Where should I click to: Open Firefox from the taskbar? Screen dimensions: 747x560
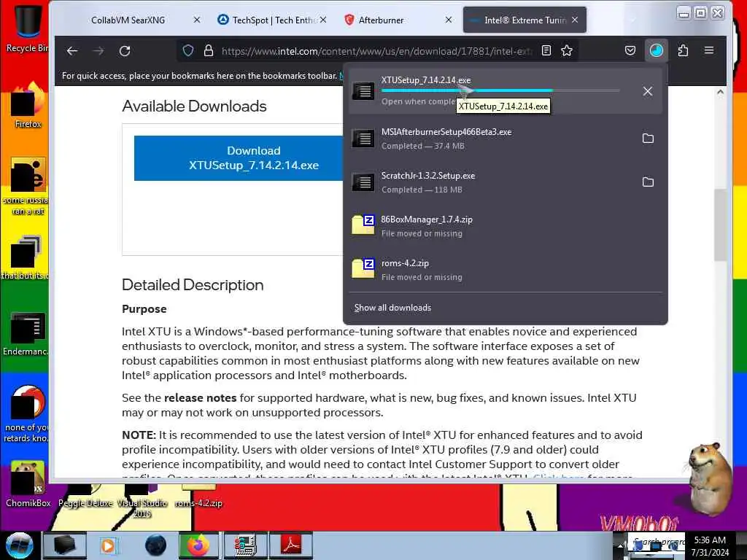(x=198, y=545)
